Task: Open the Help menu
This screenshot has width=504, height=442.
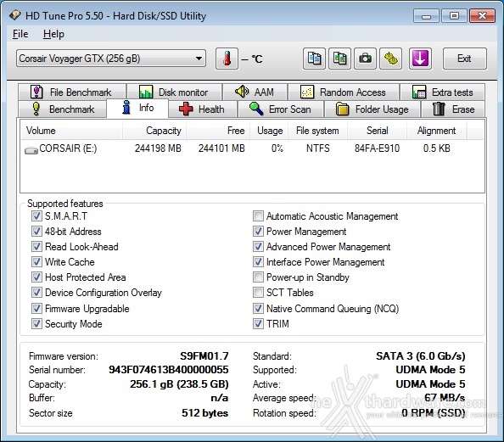Action: point(53,34)
